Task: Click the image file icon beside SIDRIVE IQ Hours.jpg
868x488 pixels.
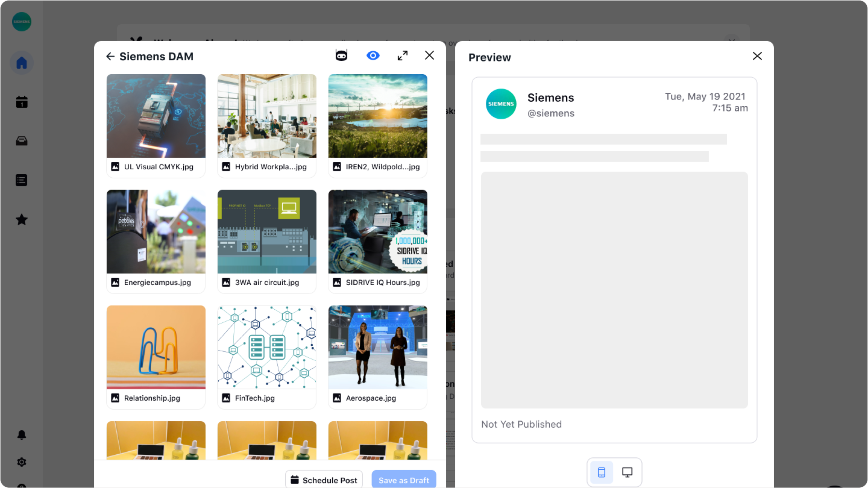Action: point(337,283)
